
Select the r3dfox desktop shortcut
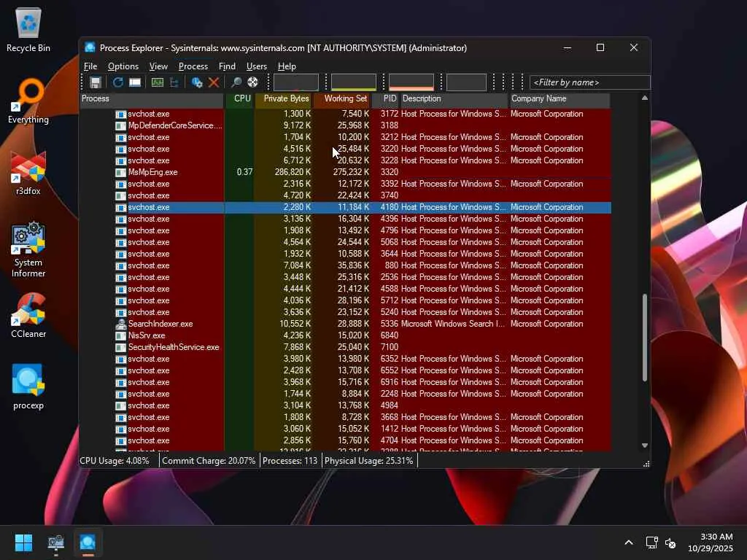[x=28, y=173]
